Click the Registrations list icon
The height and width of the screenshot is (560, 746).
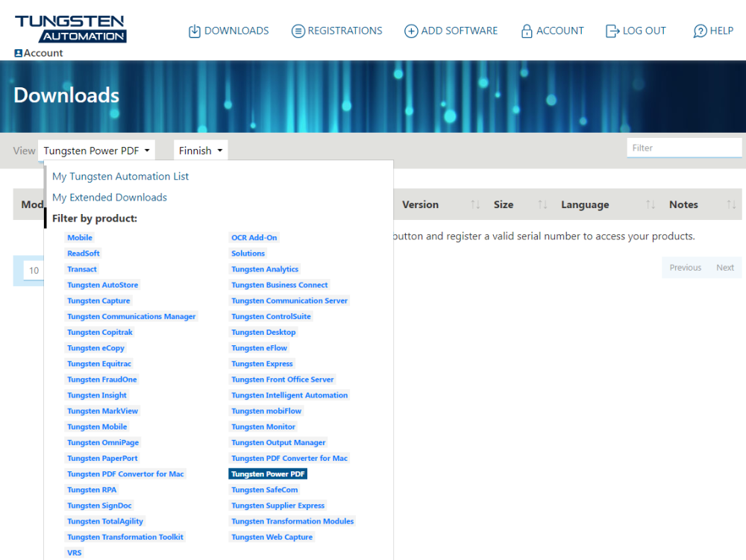[298, 31]
